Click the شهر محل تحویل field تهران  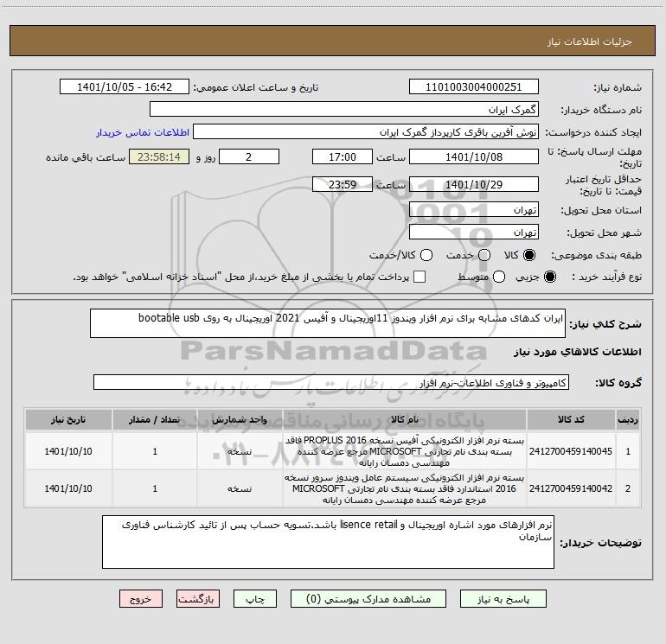click(x=474, y=233)
